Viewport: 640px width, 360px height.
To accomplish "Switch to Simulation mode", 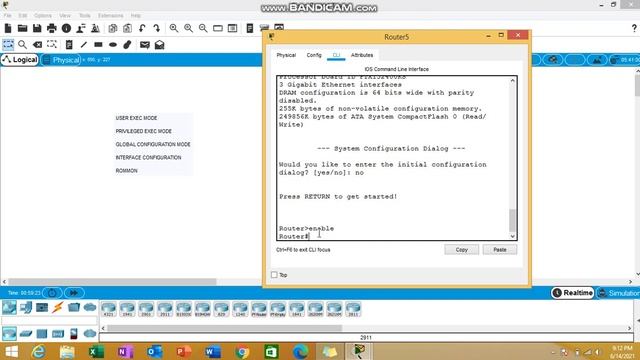I will click(618, 293).
